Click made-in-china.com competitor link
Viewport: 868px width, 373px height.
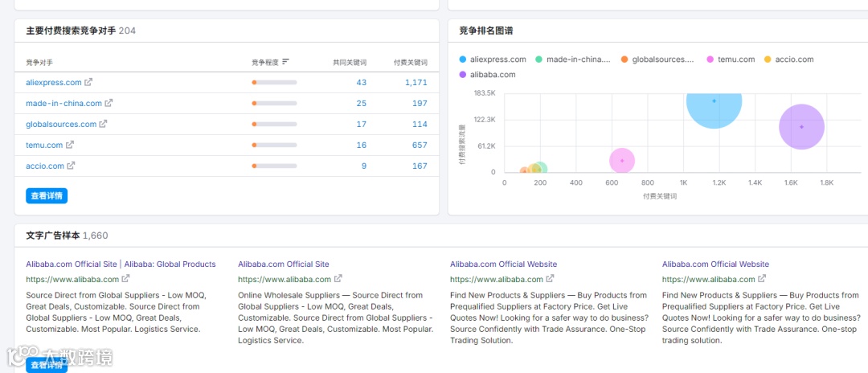point(63,103)
